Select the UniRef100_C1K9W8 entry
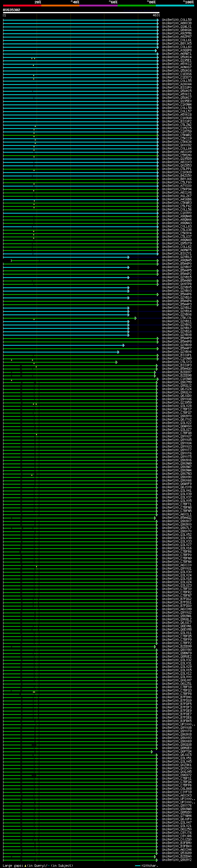The width and height of the screenshot is (197, 868). [x=176, y=379]
